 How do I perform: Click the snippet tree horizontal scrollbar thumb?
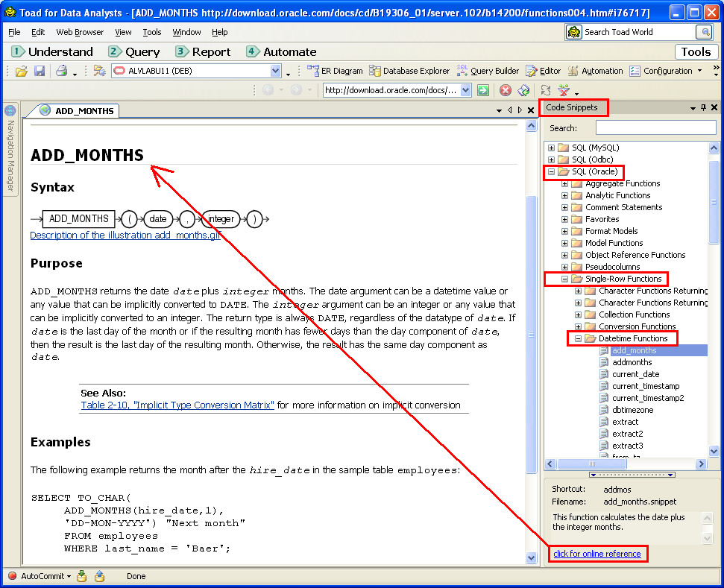click(x=592, y=464)
